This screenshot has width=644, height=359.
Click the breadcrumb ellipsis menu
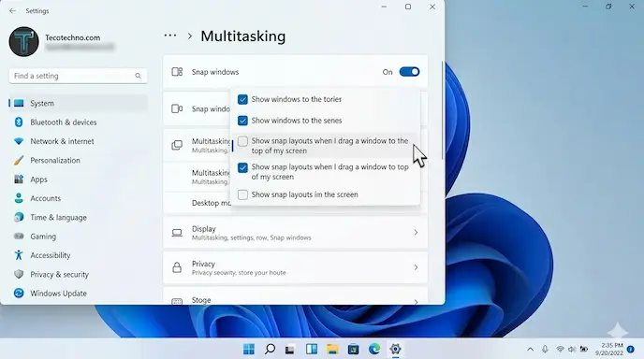coord(170,36)
